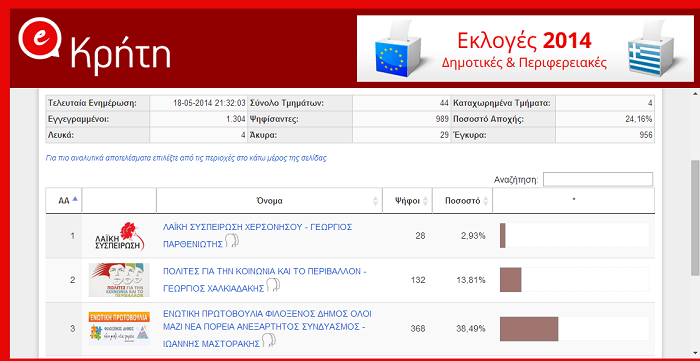Open the Εκλογές 2014 banner
The image size is (700, 361).
click(525, 49)
